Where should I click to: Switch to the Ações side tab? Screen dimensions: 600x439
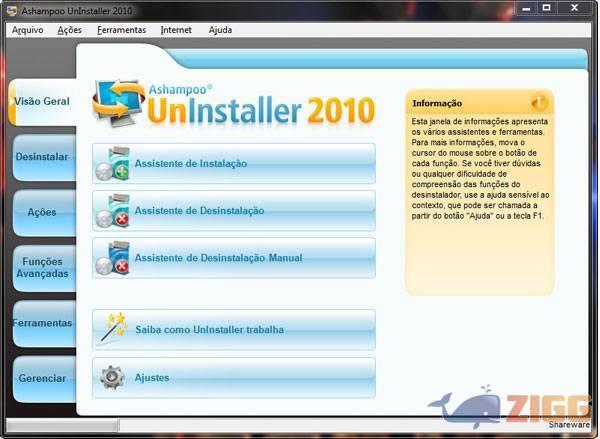coord(44,212)
